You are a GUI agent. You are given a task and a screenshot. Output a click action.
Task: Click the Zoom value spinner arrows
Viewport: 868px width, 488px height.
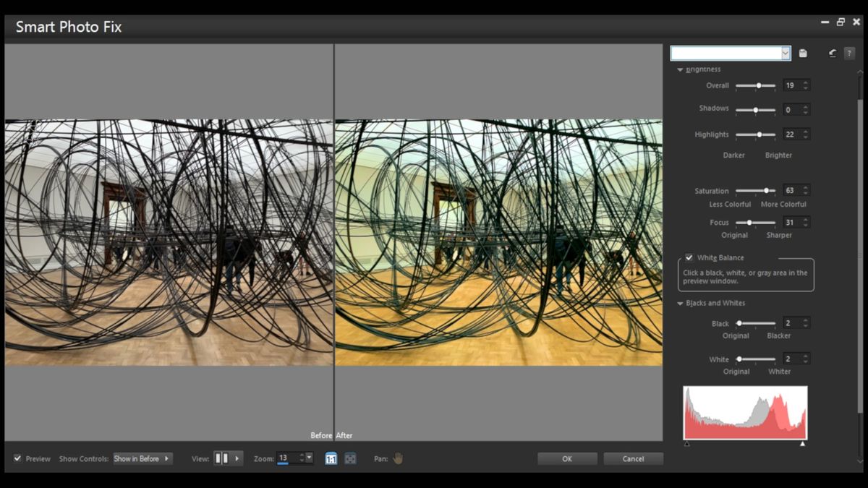tap(301, 458)
